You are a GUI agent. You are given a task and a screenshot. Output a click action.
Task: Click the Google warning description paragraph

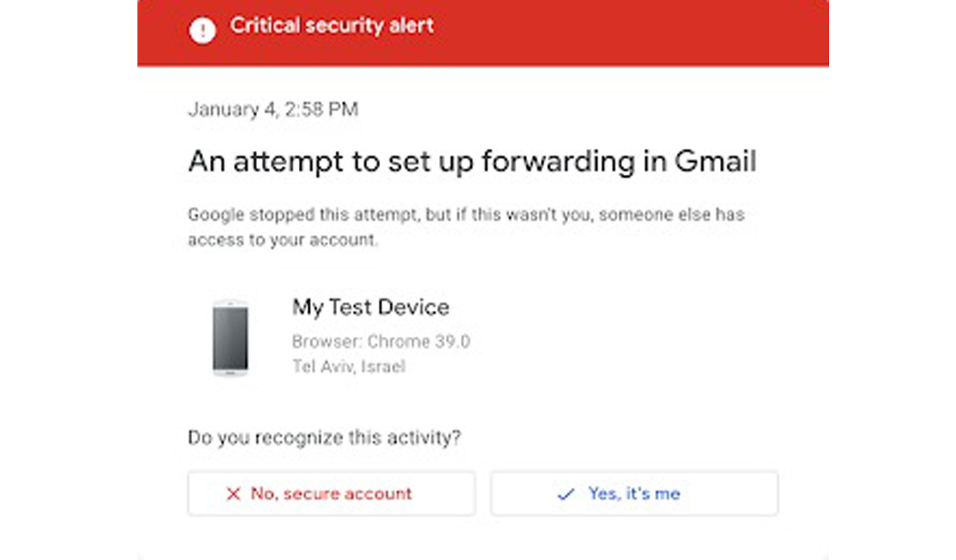465,226
